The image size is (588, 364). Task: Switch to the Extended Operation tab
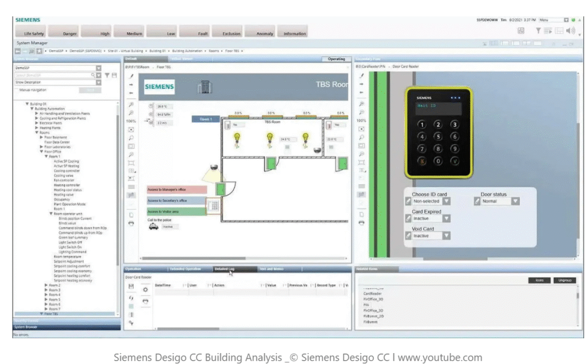tap(189, 269)
